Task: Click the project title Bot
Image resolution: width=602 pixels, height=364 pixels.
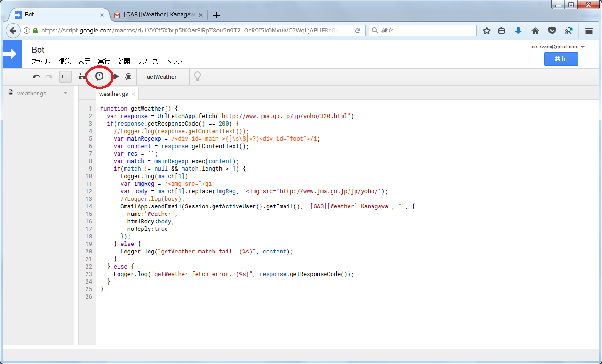Action: [x=38, y=49]
